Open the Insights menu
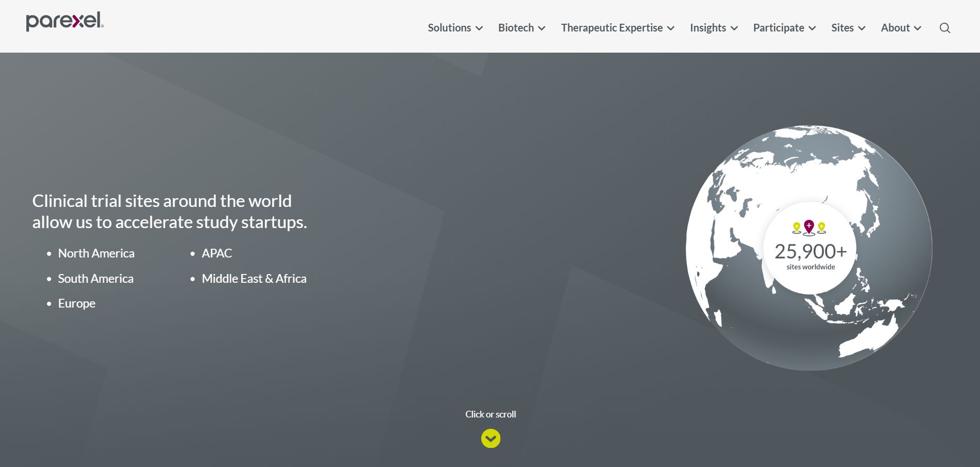The height and width of the screenshot is (467, 980). (708, 28)
